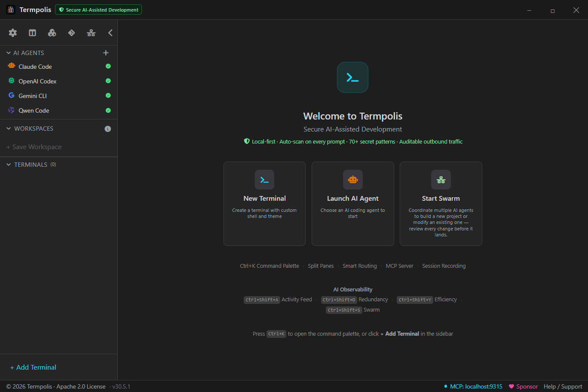Add a new AI agent with the plus icon
The image size is (588, 392).
point(106,53)
